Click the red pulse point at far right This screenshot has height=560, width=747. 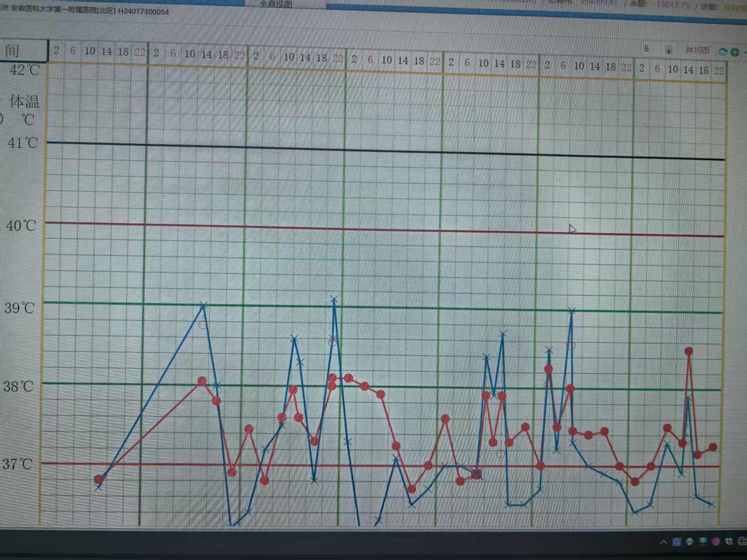[713, 447]
